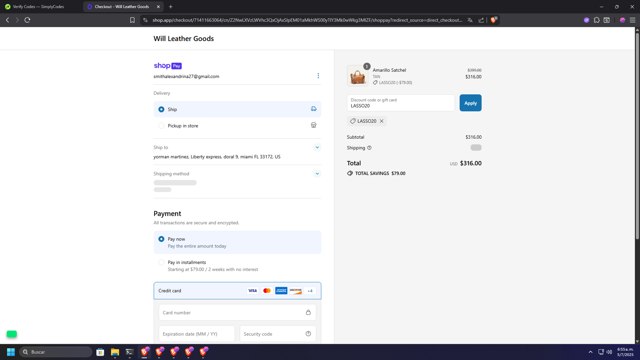Click the Discover card logo

tap(296, 291)
